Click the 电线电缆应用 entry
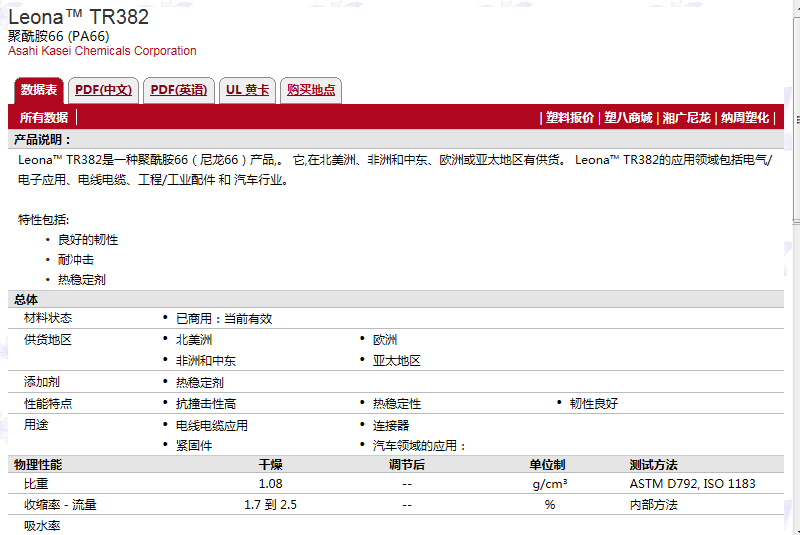 pyautogui.click(x=212, y=425)
